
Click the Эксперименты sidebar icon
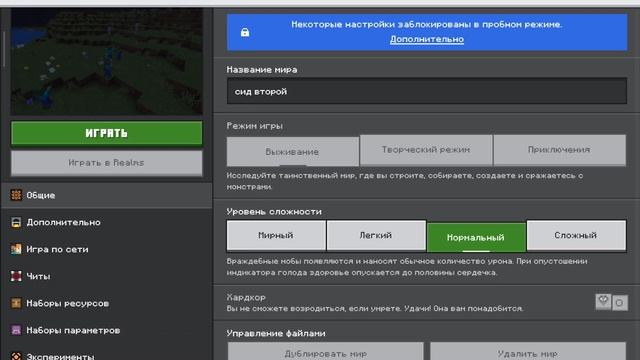coord(16,356)
